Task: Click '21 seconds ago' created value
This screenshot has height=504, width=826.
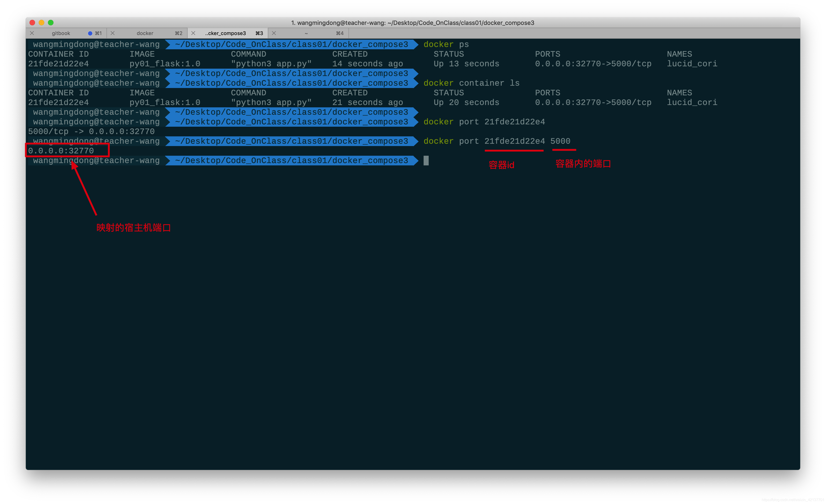Action: coord(367,102)
